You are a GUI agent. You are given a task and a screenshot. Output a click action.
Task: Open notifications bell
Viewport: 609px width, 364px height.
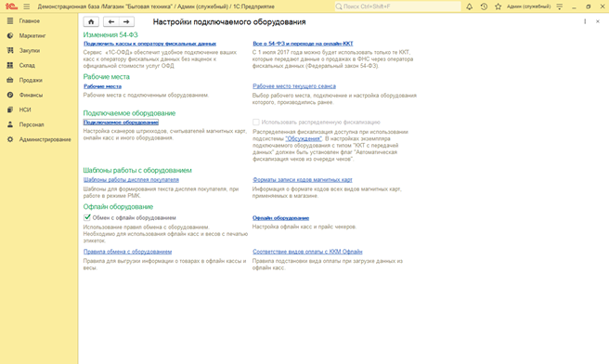(469, 6)
